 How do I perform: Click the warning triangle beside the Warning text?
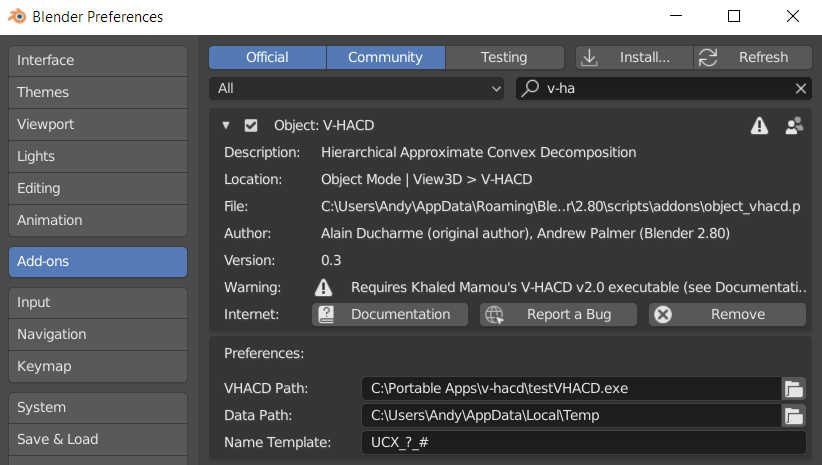point(323,287)
